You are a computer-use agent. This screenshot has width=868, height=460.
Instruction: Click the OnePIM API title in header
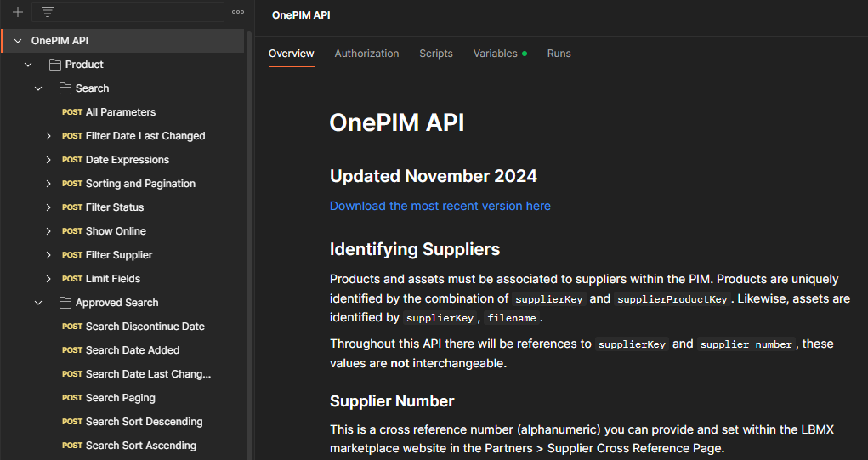[x=301, y=15]
